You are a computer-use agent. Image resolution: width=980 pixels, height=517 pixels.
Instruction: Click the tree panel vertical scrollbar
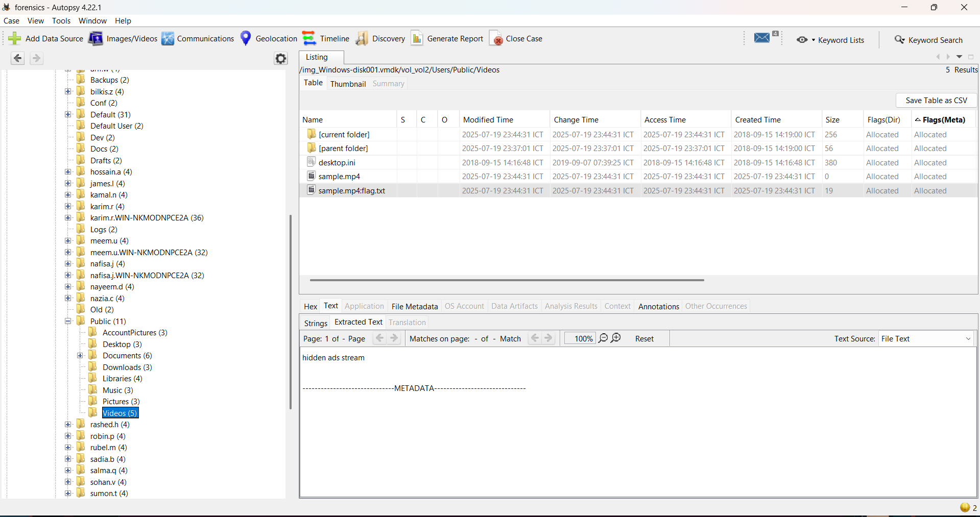tap(290, 311)
